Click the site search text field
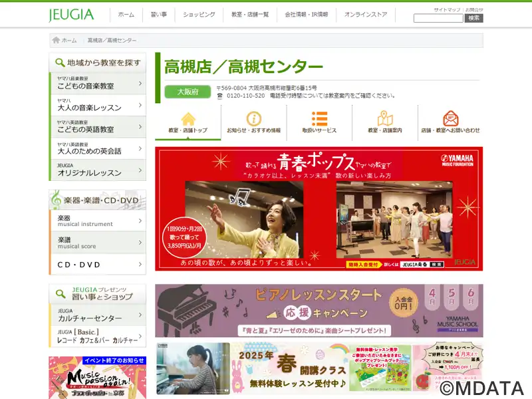This screenshot has width=532, height=399. point(438,19)
